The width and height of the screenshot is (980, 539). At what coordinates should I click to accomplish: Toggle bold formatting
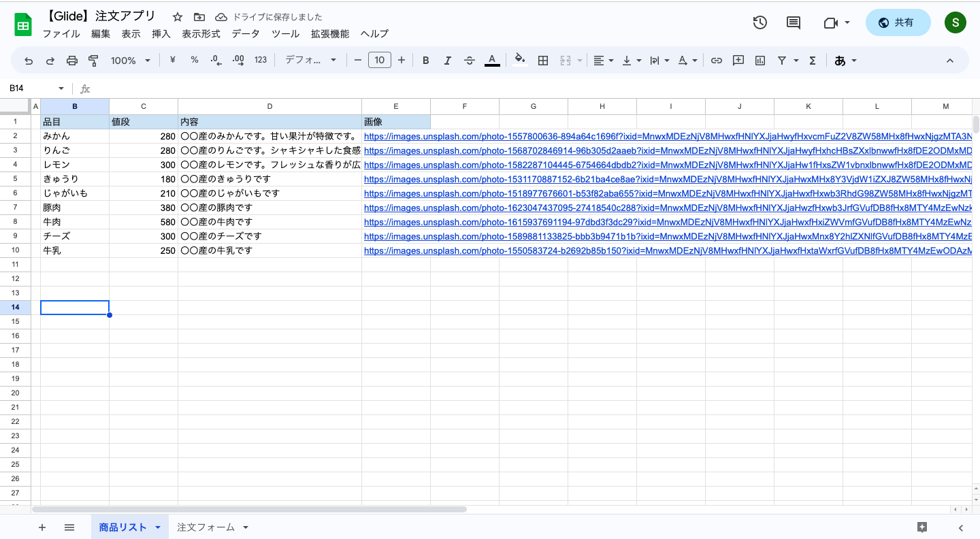click(x=426, y=61)
